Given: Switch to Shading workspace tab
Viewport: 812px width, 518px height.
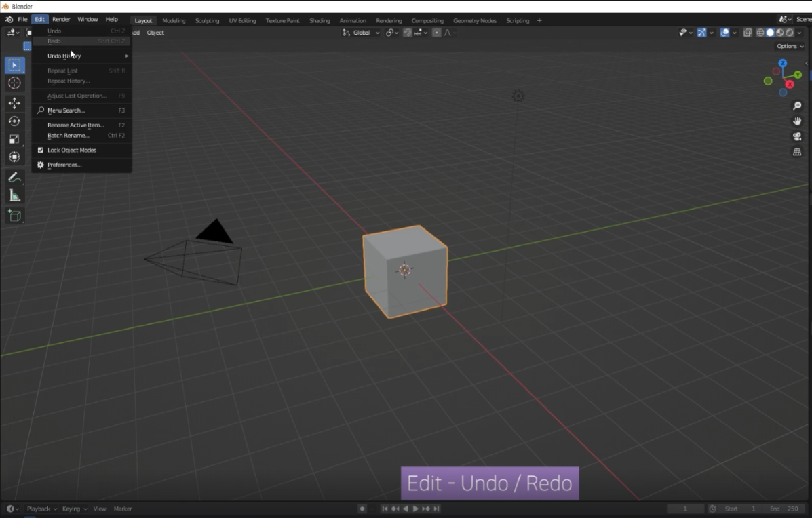Looking at the screenshot, I should coord(320,21).
